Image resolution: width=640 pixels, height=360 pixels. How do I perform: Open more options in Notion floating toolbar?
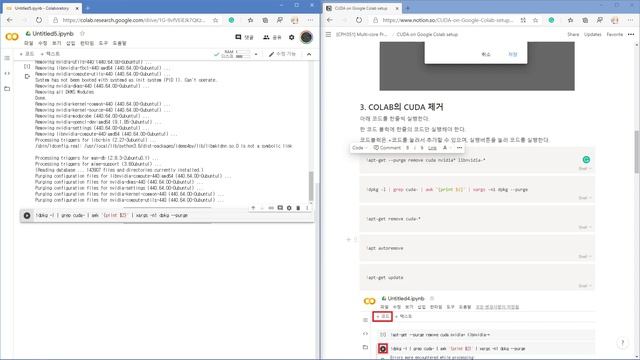pyautogui.click(x=460, y=148)
